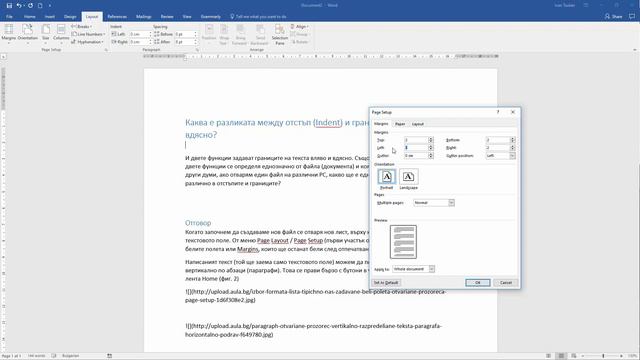Switch to the Home ribbon tab

click(29, 17)
